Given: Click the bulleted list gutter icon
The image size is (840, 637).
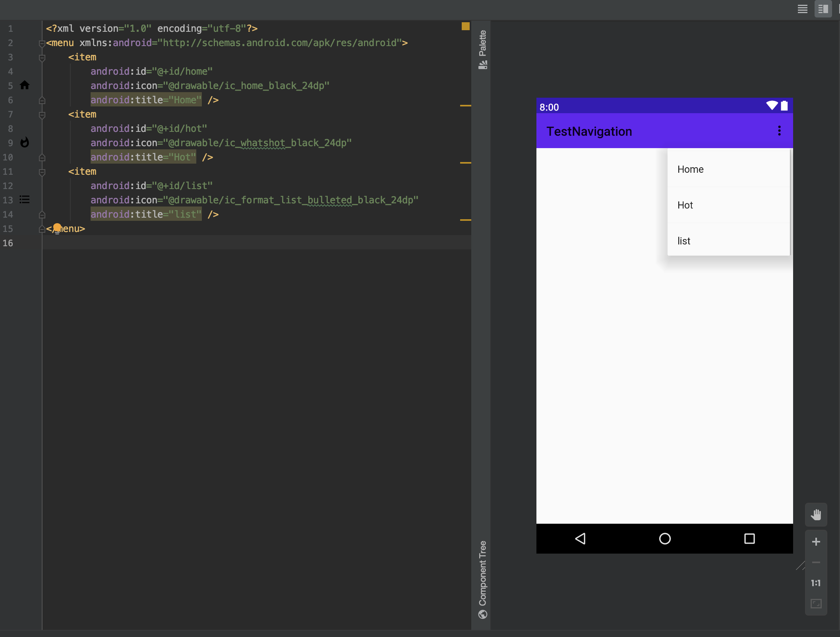Looking at the screenshot, I should [25, 199].
